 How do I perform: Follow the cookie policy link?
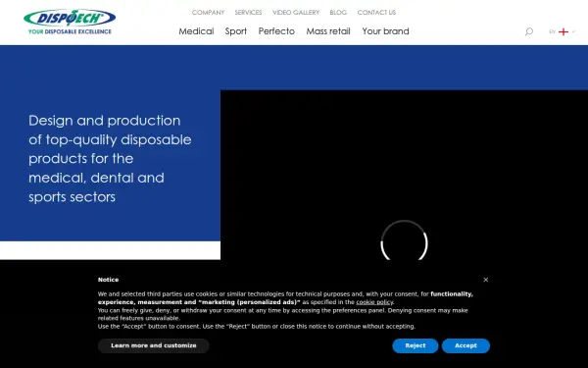tap(374, 302)
